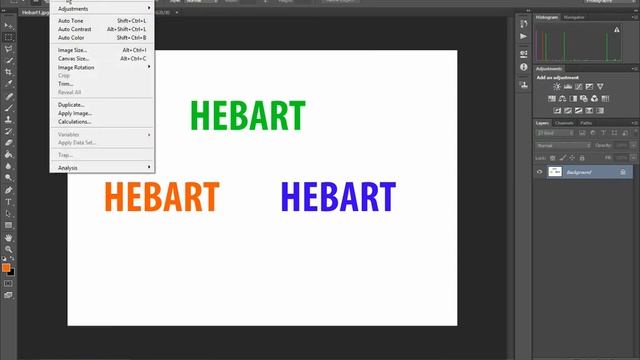Viewport: 640px width, 360px height.
Task: Set the black background color swatch
Action: tap(12, 273)
